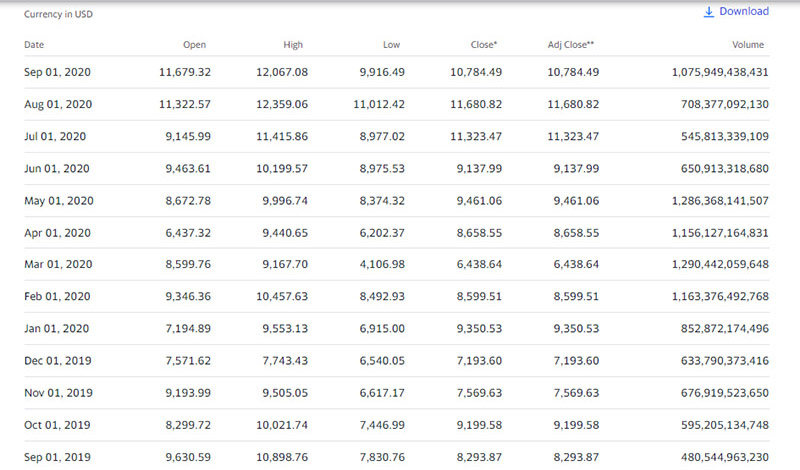Click the Adj Close** column header
This screenshot has width=800, height=470.
click(x=573, y=45)
